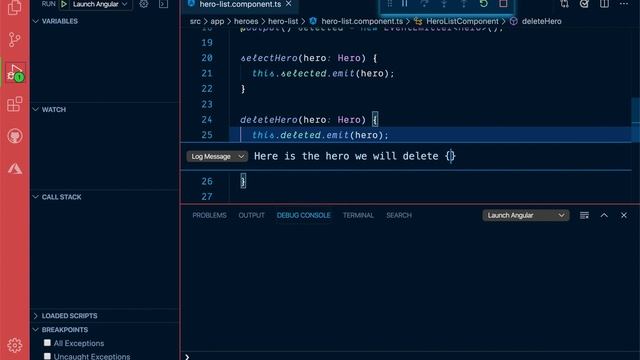The image size is (640, 360).
Task: Click the src breadcrumb
Action: click(195, 21)
